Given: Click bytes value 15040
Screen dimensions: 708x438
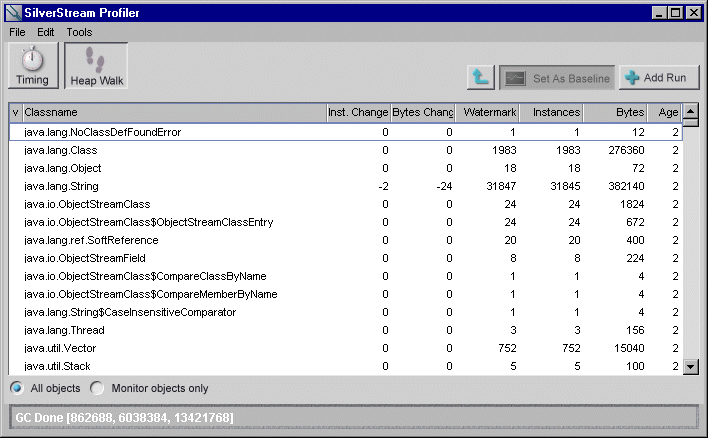Looking at the screenshot, I should (629, 348).
